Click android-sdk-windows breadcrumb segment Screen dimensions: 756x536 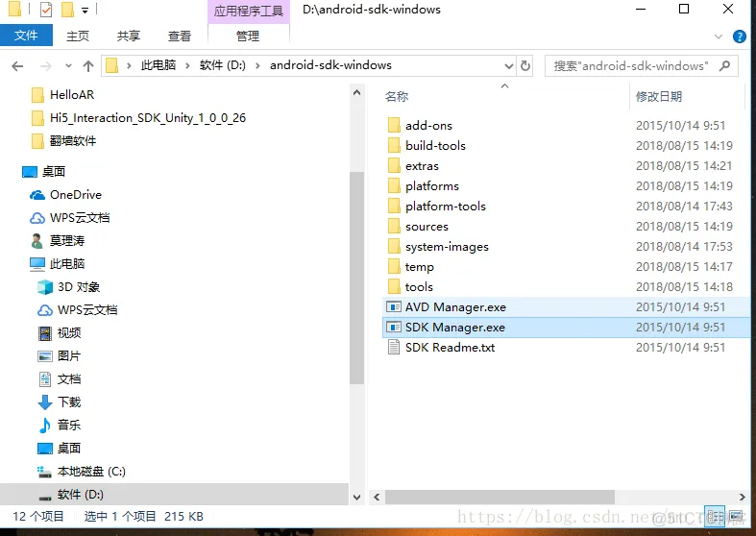pyautogui.click(x=330, y=65)
